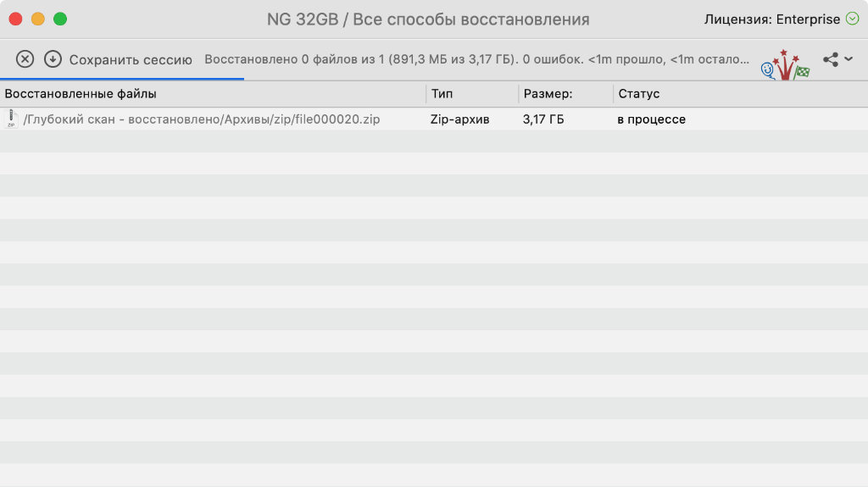The width and height of the screenshot is (868, 487).
Task: Click the save session download arrow icon
Action: 53,59
